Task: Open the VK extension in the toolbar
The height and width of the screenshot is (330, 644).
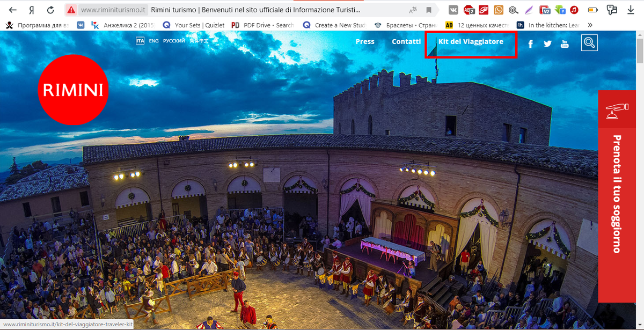Action: [x=453, y=10]
